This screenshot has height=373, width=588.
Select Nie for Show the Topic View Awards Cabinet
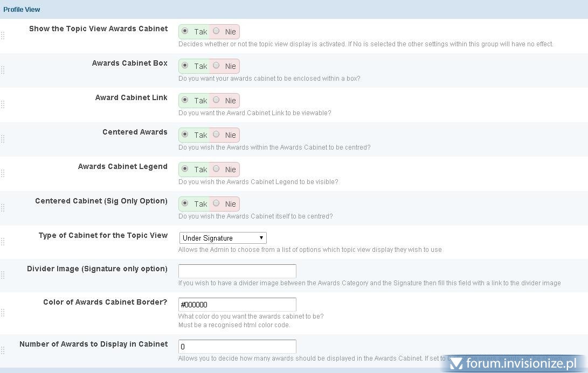(x=217, y=31)
